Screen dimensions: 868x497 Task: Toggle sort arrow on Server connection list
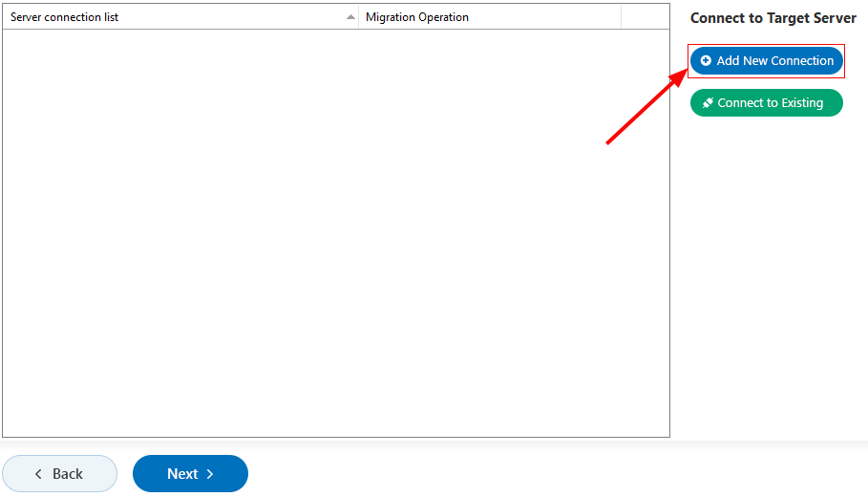click(350, 17)
